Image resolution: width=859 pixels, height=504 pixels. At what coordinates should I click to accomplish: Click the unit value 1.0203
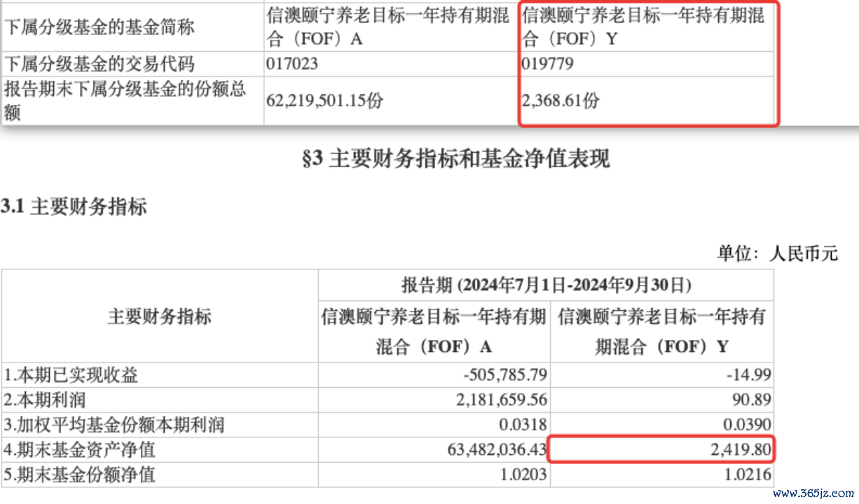click(524, 475)
